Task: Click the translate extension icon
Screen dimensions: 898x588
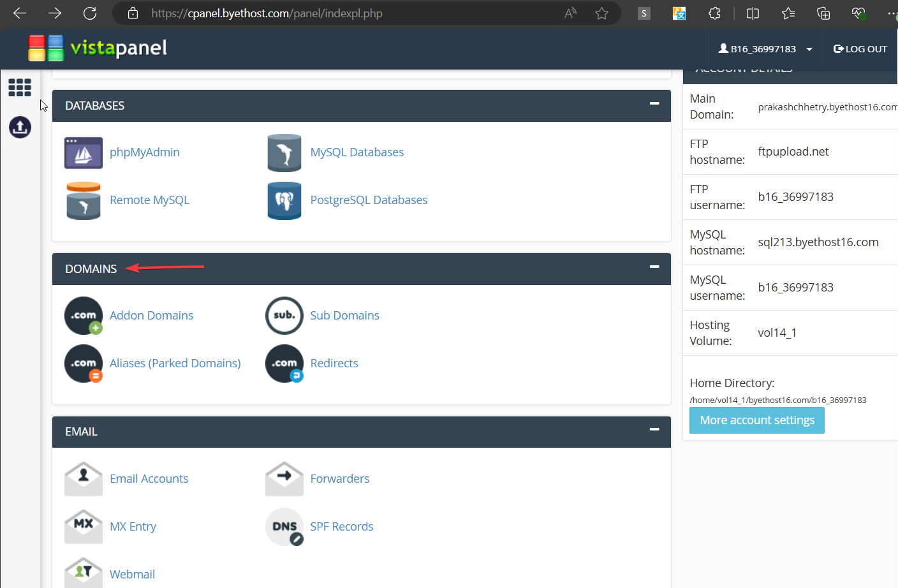Action: pyautogui.click(x=679, y=13)
